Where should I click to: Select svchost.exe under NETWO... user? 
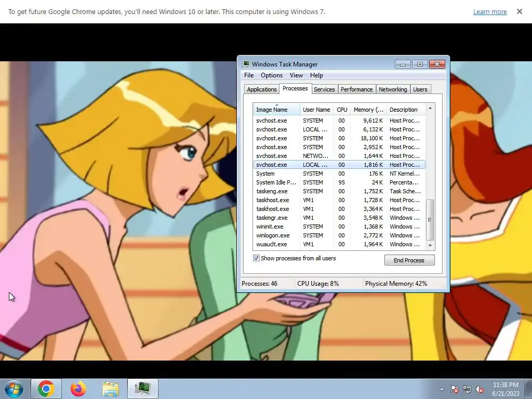(x=339, y=156)
